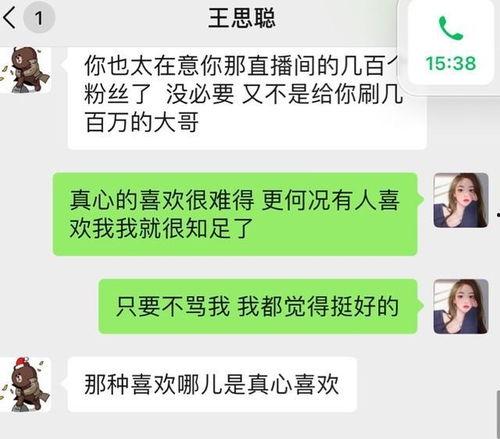Tap the unread count badge showing 1
The width and height of the screenshot is (500, 439).
pyautogui.click(x=39, y=18)
